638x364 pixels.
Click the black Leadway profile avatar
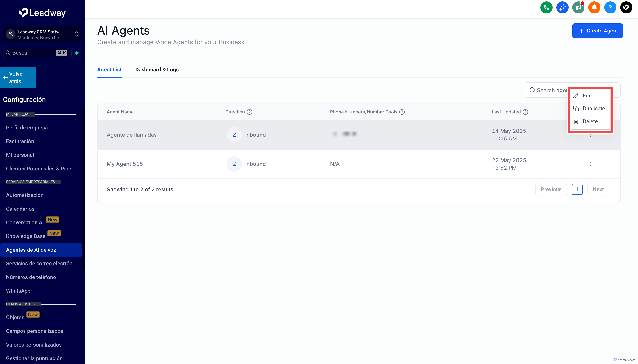pos(626,8)
